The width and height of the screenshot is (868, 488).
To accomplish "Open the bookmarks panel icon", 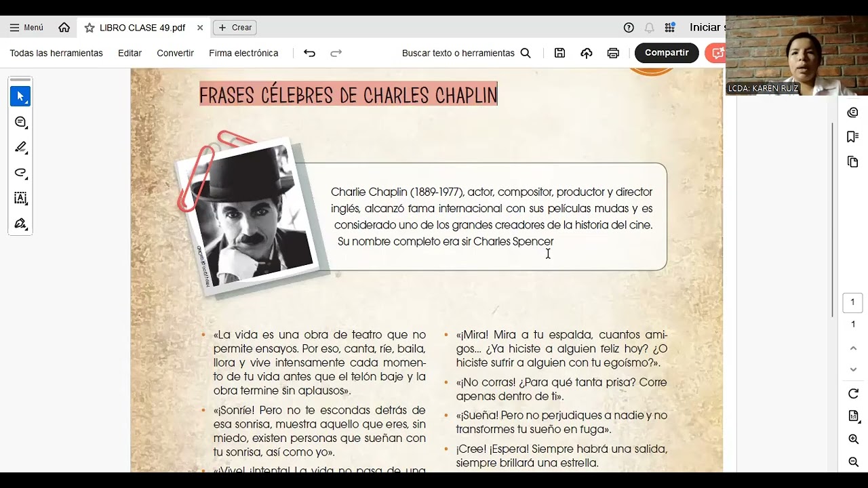I will (853, 137).
